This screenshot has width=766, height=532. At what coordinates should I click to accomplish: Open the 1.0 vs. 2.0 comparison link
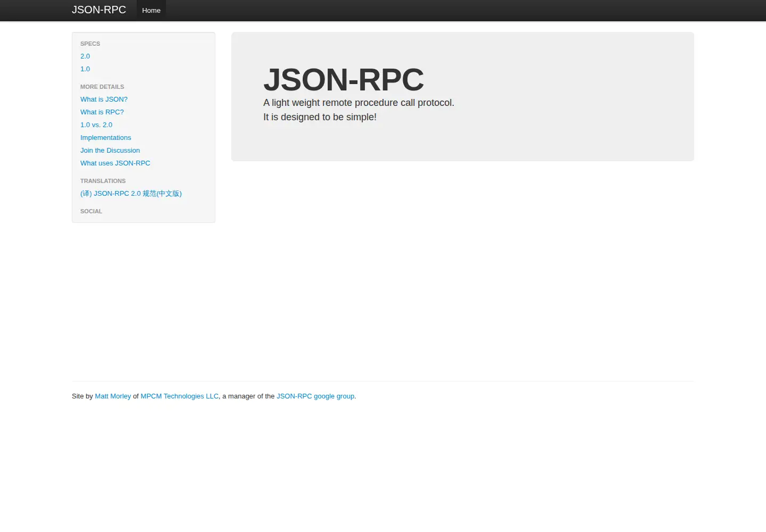pos(96,125)
